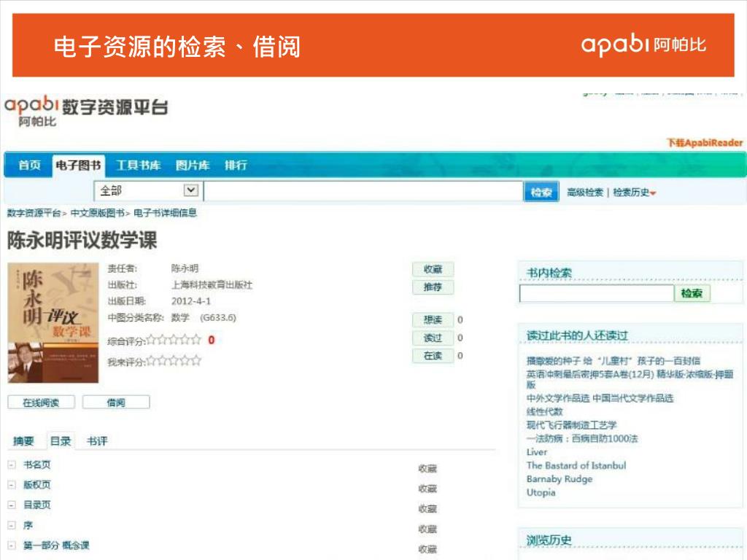The height and width of the screenshot is (560, 747).
Task: Go to the 排行 tab
Action: [x=236, y=165]
